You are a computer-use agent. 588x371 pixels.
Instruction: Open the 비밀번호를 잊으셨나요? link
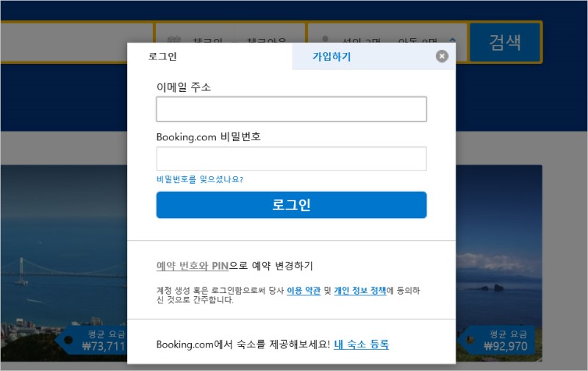tap(200, 179)
